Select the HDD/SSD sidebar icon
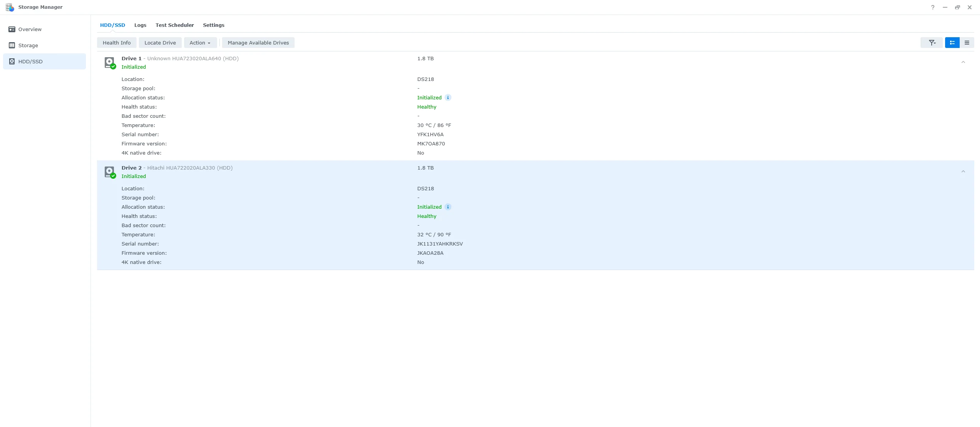The width and height of the screenshot is (980, 427). (12, 61)
